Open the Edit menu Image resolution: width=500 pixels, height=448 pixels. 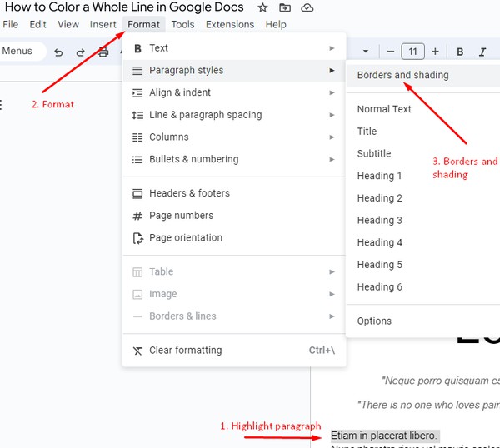pyautogui.click(x=37, y=24)
